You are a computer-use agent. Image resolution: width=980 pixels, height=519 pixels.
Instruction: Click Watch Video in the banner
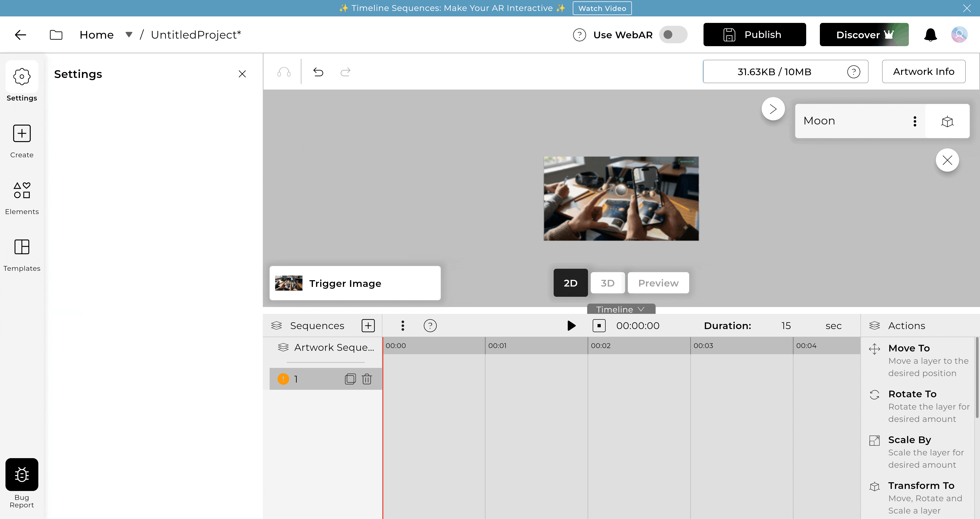602,8
